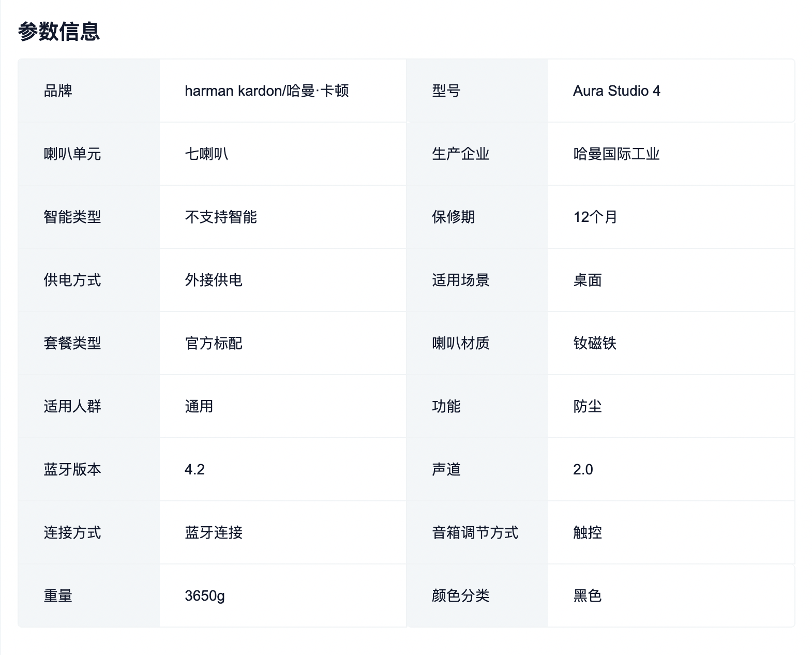Select the 蓝牙版本 label cell

[x=89, y=470]
